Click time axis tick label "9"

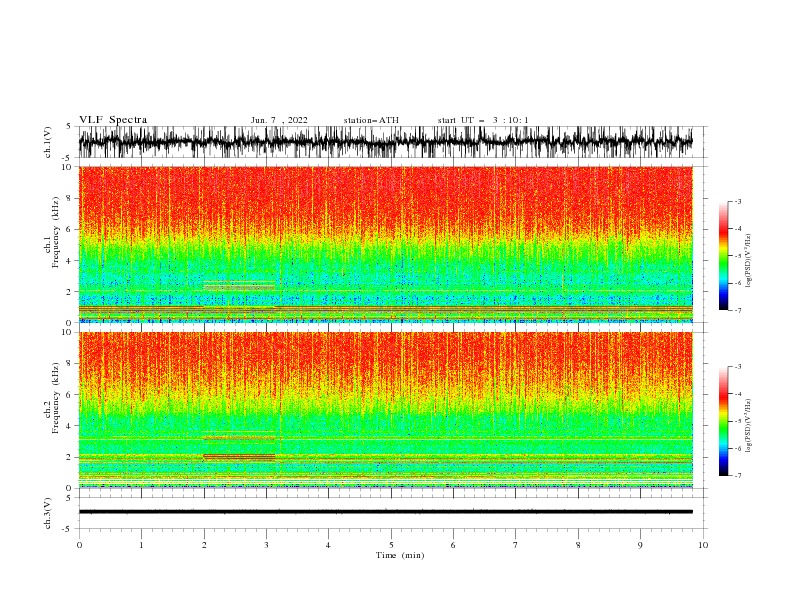(640, 545)
